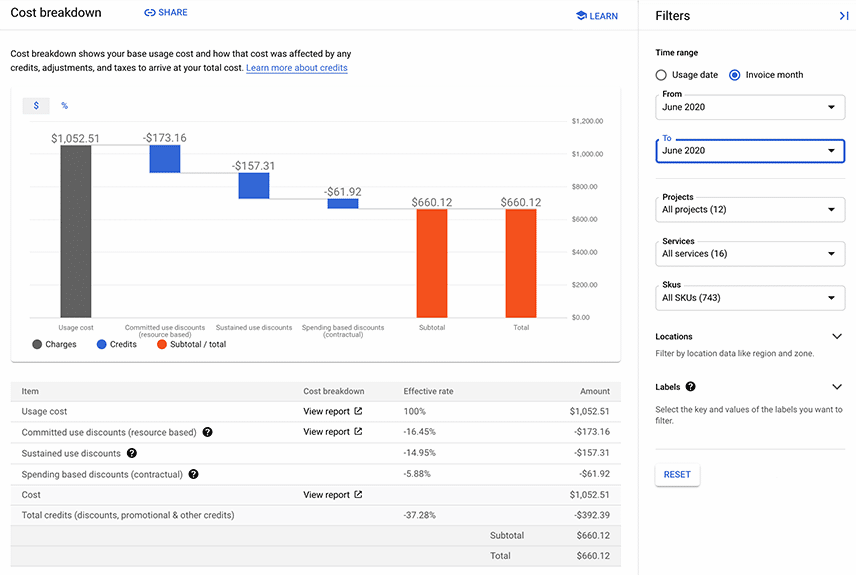Screen dimensions: 856x575
Task: Switch chart to dollar view tab
Action: pyautogui.click(x=36, y=105)
